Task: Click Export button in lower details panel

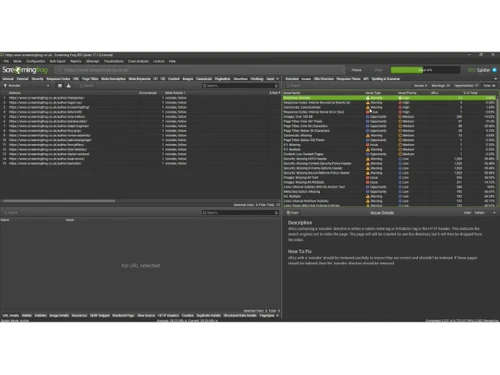Action: tap(11, 213)
